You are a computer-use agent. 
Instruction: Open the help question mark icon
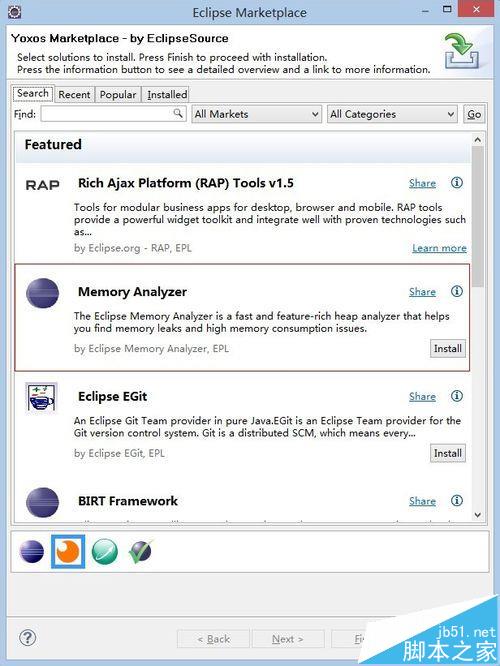pos(28,638)
